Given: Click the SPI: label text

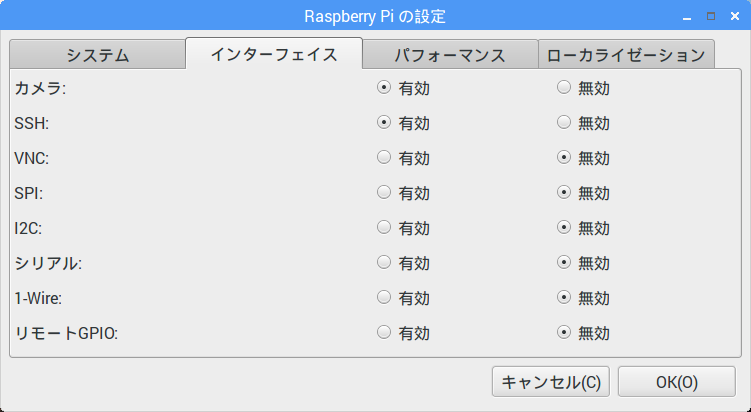Looking at the screenshot, I should coord(29,193).
